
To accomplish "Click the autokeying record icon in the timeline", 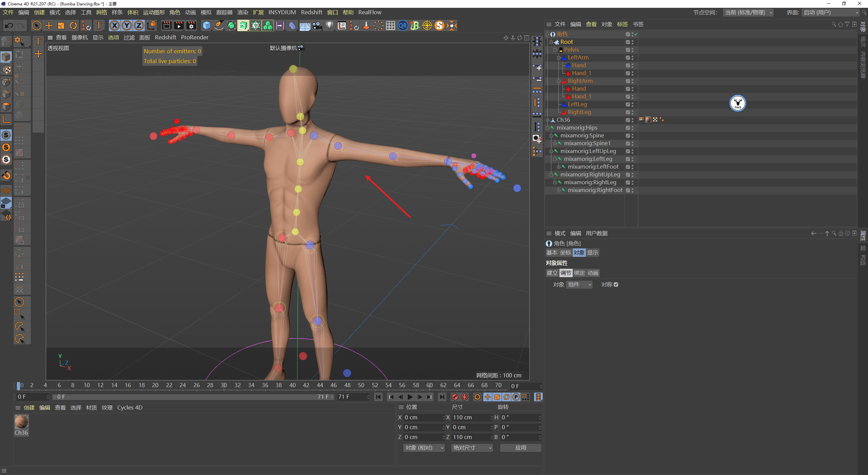I will point(465,397).
